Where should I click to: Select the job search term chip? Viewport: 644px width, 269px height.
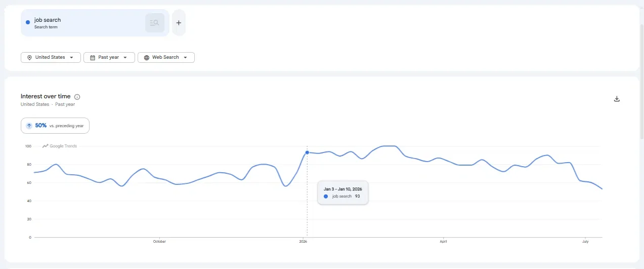coord(95,23)
